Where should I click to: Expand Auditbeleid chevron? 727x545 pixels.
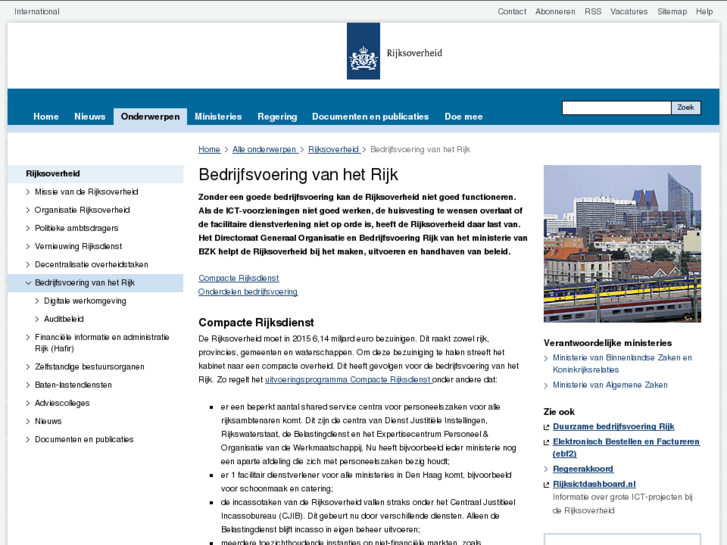(x=37, y=319)
